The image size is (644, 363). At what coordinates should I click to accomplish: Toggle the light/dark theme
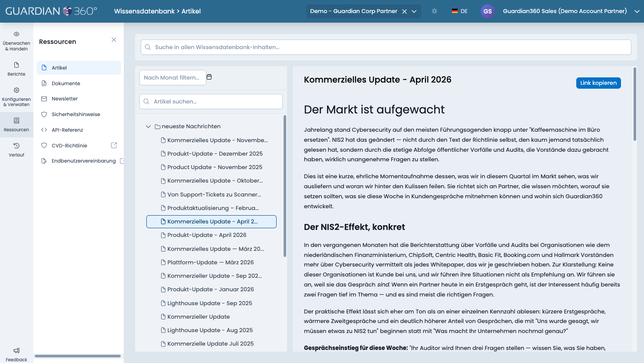coord(434,11)
